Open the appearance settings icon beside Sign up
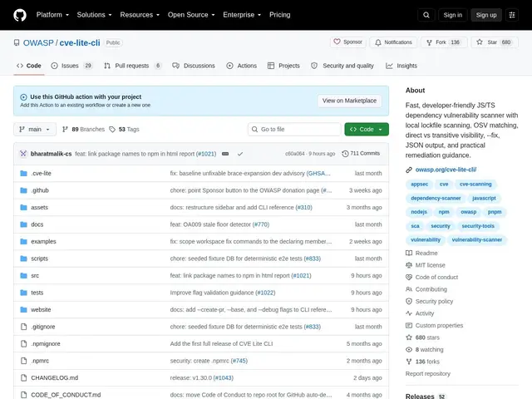Screen dimensions: 532x399 pos(512,15)
